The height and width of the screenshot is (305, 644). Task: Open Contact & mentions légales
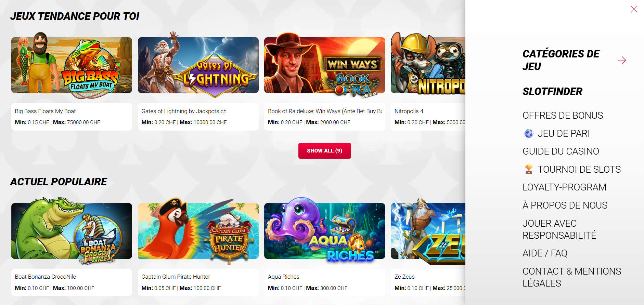tap(571, 277)
